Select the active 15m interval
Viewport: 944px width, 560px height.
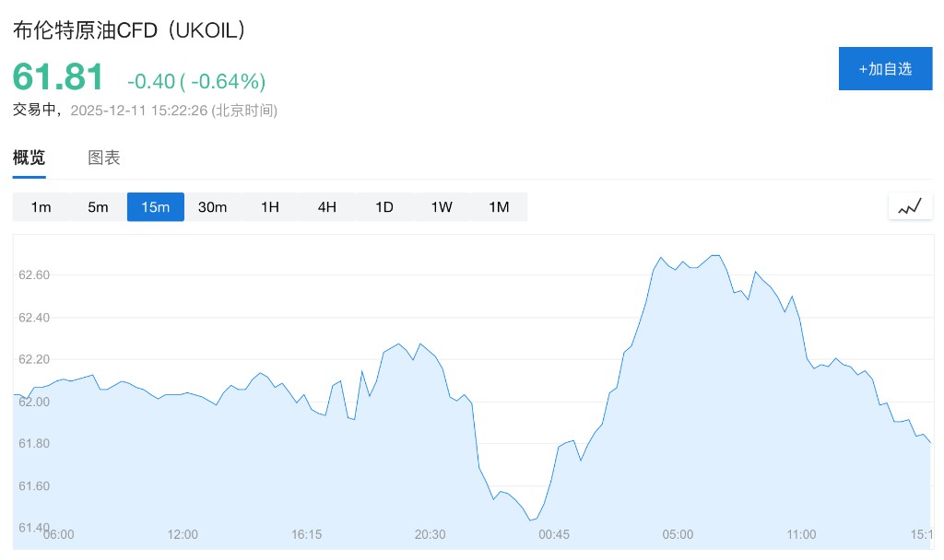pos(155,207)
